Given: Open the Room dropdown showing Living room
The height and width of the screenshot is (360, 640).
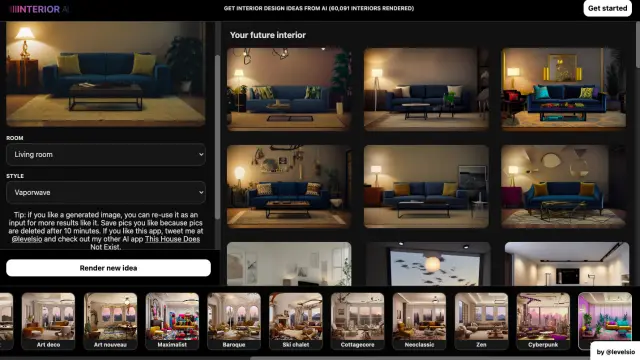Looking at the screenshot, I should click(106, 154).
